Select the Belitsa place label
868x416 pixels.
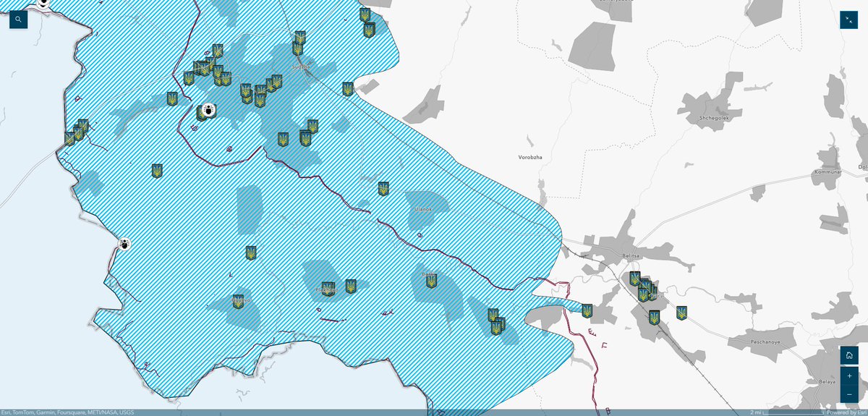point(632,256)
